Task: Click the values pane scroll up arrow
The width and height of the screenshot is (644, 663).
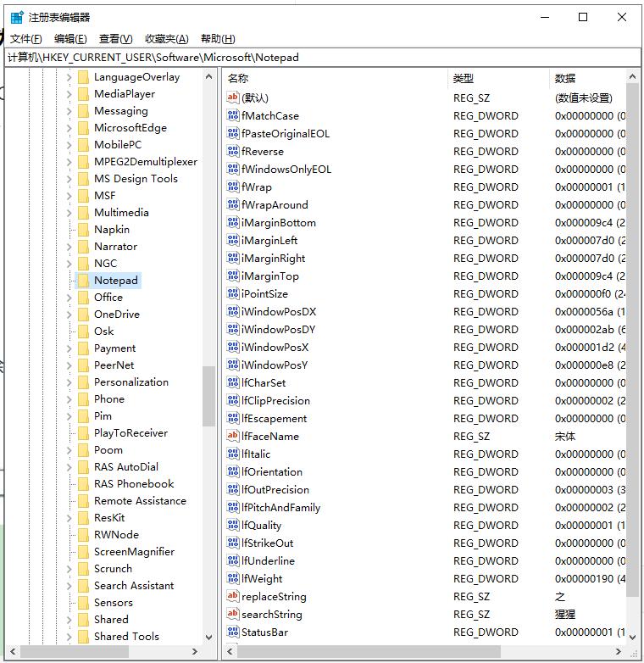Action: coord(633,76)
